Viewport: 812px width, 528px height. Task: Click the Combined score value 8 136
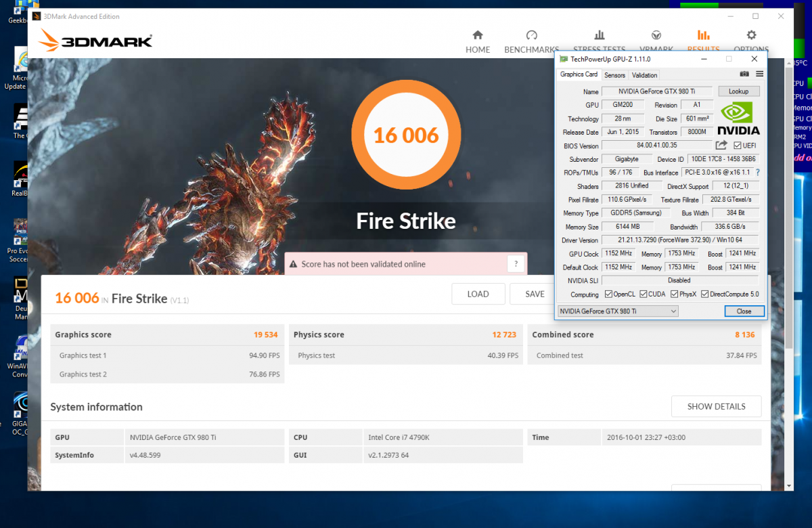click(745, 334)
